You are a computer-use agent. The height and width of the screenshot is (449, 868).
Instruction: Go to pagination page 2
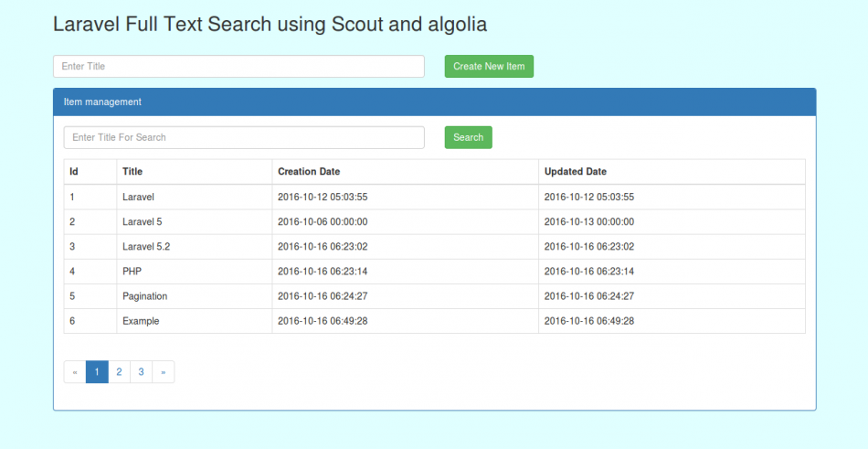[x=119, y=372]
